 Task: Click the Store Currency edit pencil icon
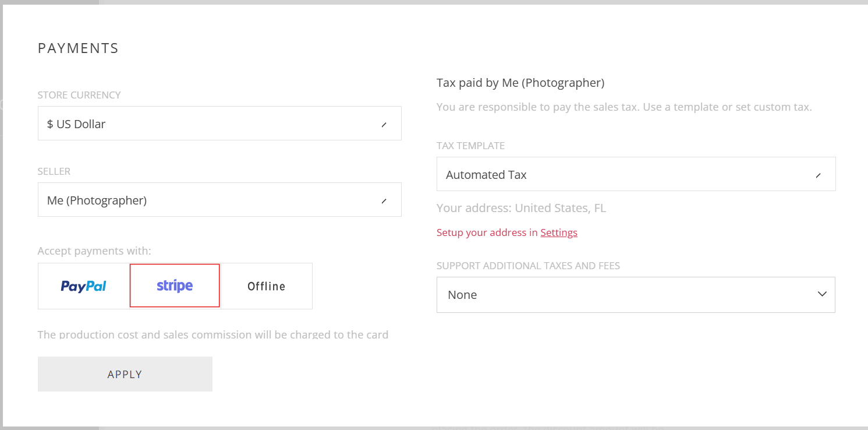tap(384, 124)
